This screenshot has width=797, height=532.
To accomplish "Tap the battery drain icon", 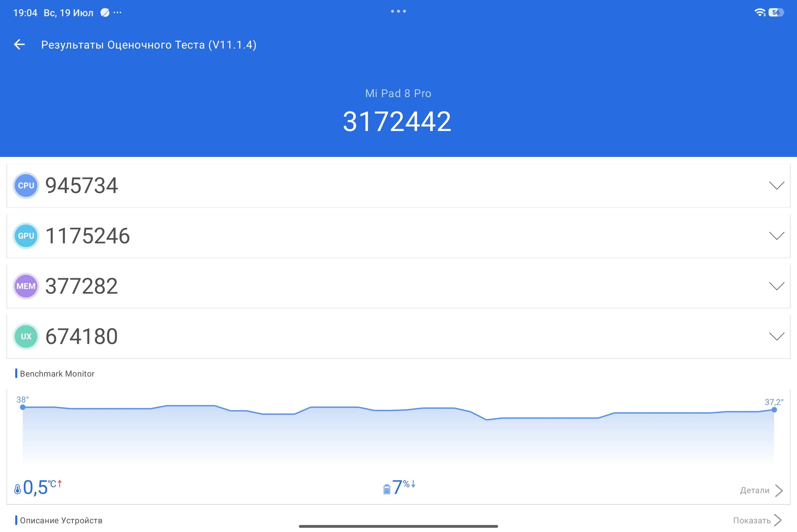I will 387,489.
